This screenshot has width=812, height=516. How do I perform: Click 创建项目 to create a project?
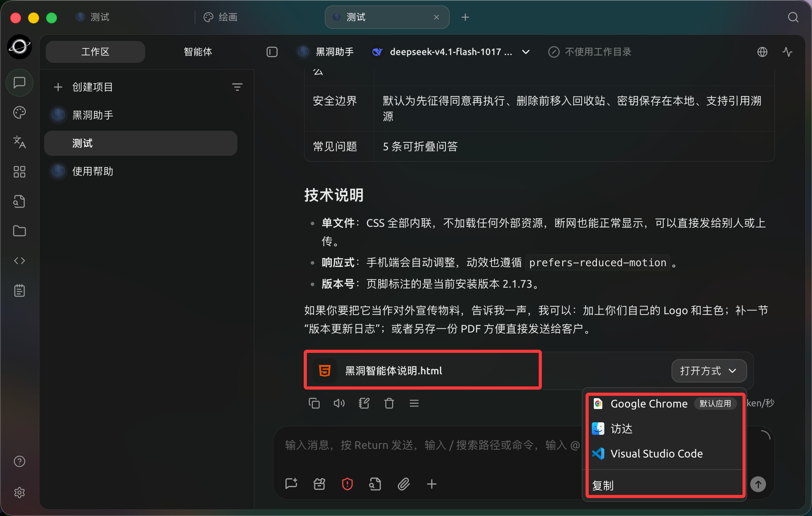pos(93,87)
